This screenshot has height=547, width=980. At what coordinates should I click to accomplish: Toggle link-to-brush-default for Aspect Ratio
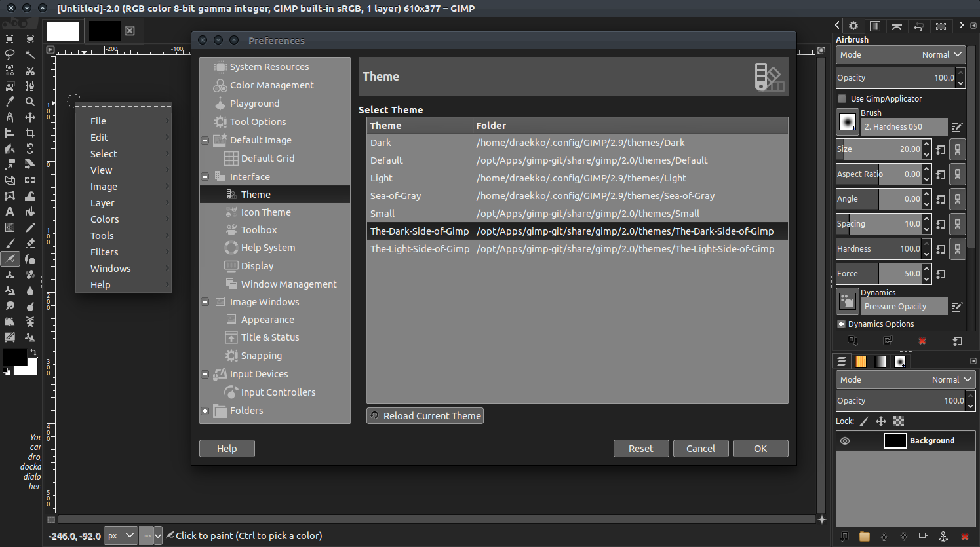tap(958, 174)
